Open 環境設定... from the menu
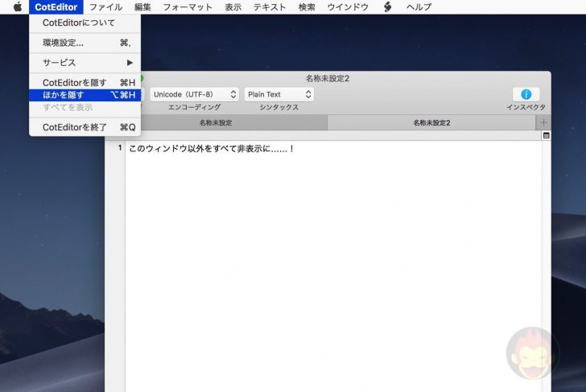The height and width of the screenshot is (392, 586). pyautogui.click(x=85, y=43)
